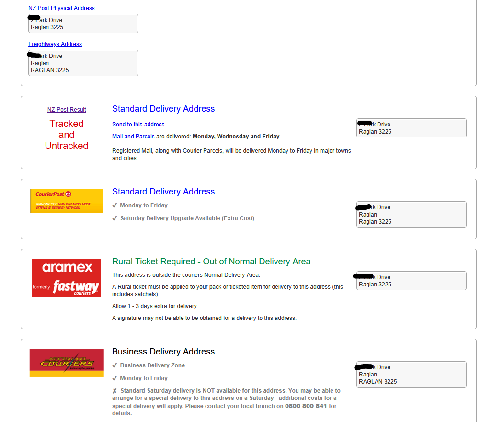
Task: Click the address box in the NZ Couriers section
Action: coord(411,375)
